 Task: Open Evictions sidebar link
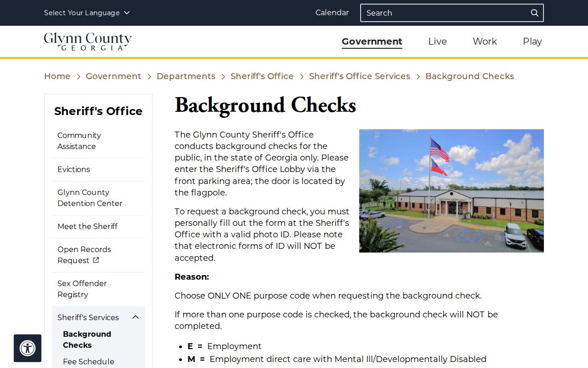(x=98, y=169)
